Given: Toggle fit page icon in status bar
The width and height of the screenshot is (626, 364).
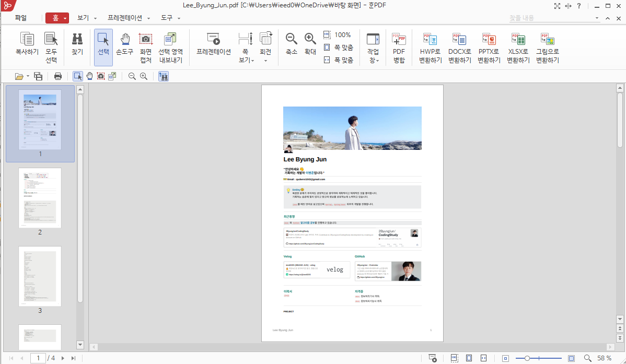Looking at the screenshot, I should coord(469,358).
